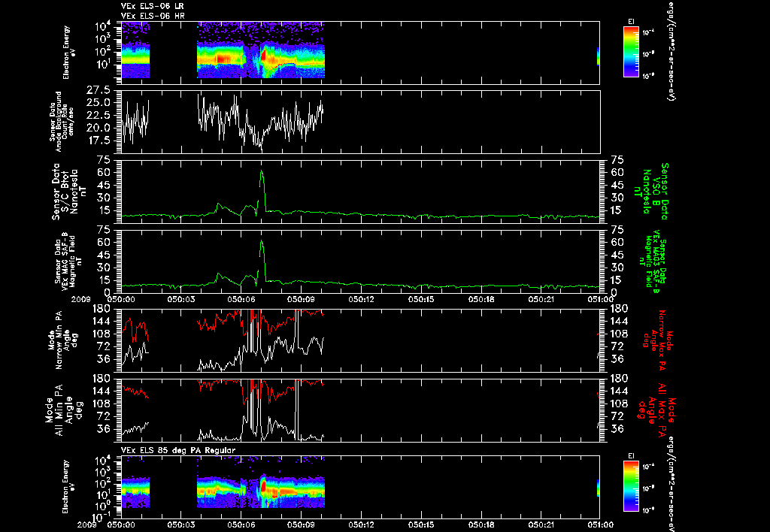Click the green "VSO B Nanotesla" axis label
770x532 pixels.
[650, 192]
